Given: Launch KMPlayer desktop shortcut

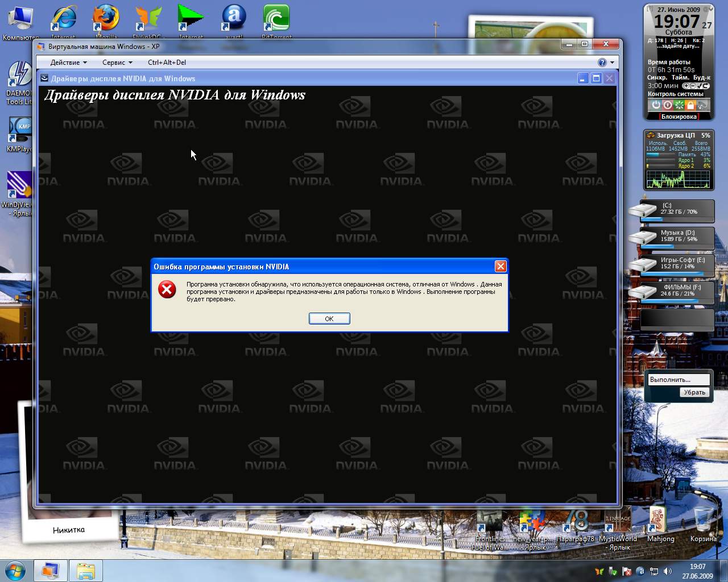Looking at the screenshot, I should (x=19, y=135).
